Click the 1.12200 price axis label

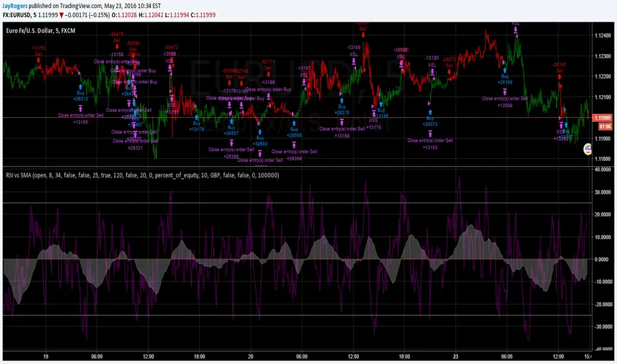tap(602, 76)
